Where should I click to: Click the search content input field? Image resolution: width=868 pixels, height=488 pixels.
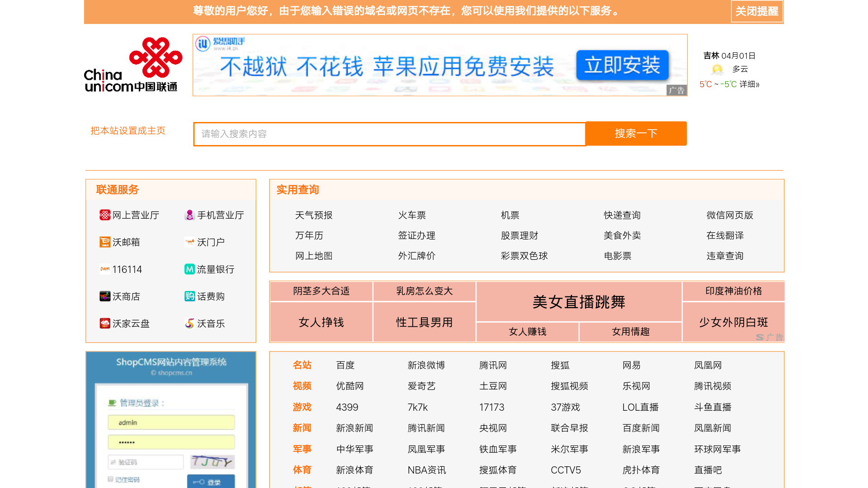(x=389, y=134)
